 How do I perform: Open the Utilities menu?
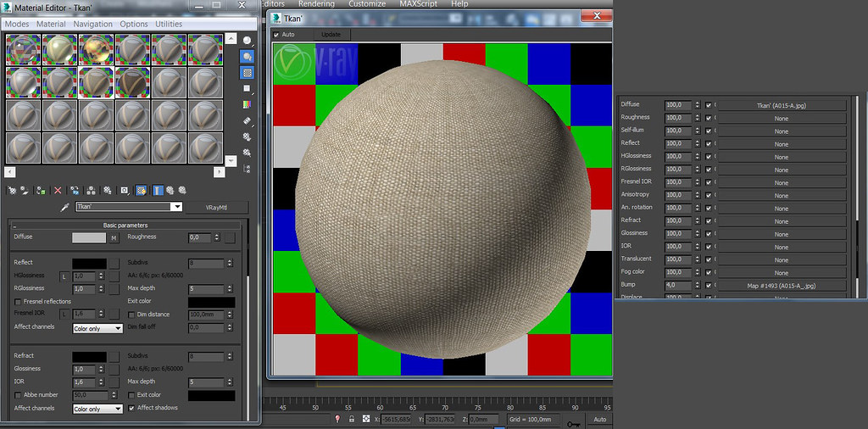click(169, 25)
